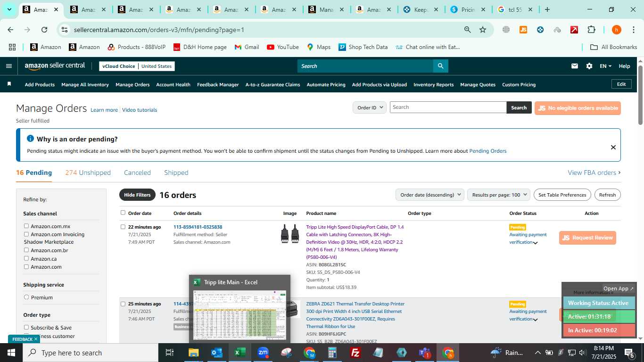Open the Windows Start menu
The height and width of the screenshot is (362, 644).
tap(11, 353)
